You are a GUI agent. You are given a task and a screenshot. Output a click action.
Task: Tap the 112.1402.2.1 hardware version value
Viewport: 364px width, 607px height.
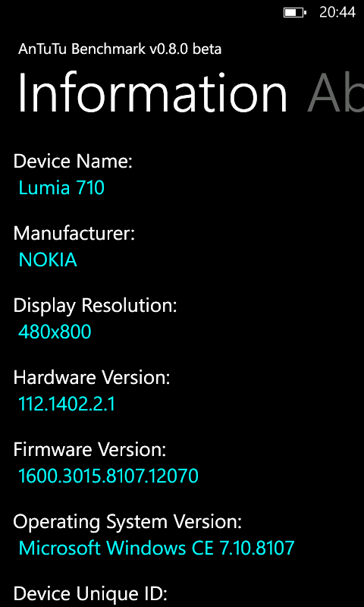point(67,404)
